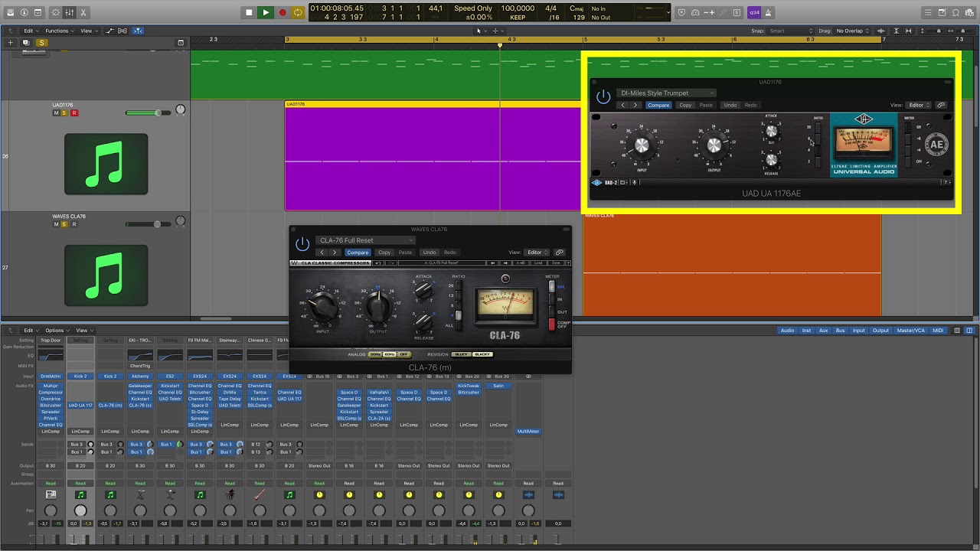
Task: Open View Editor dropdown in UAD1176 window
Action: (918, 105)
